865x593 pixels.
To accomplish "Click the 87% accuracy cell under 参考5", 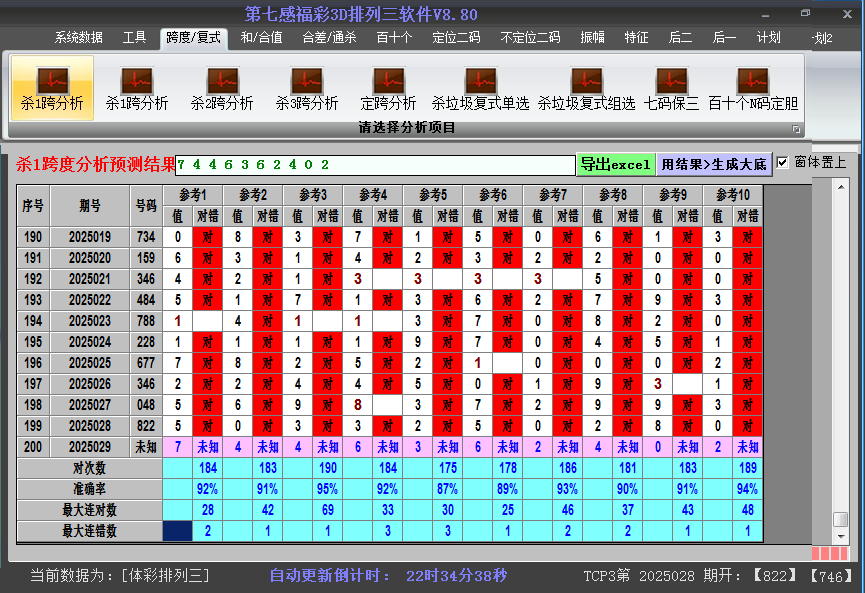I will coord(447,489).
